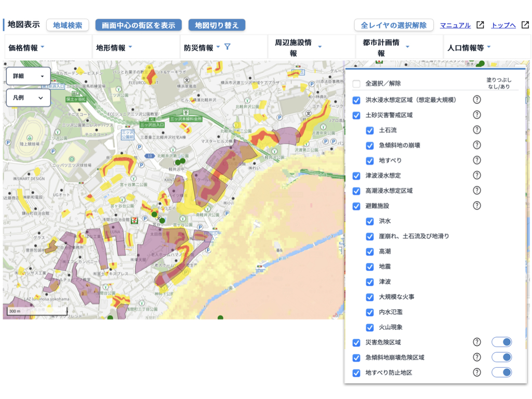Viewport: 532px width, 399px height.
Task: Expand the 詳細 dropdown on the map
Action: coord(29,76)
